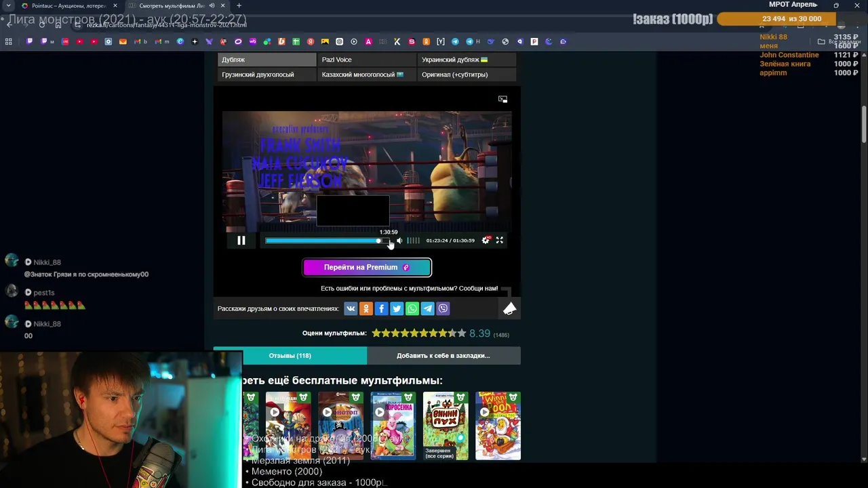Share via the Telegram icon below the player
This screenshot has width=868, height=488.
[x=428, y=308]
